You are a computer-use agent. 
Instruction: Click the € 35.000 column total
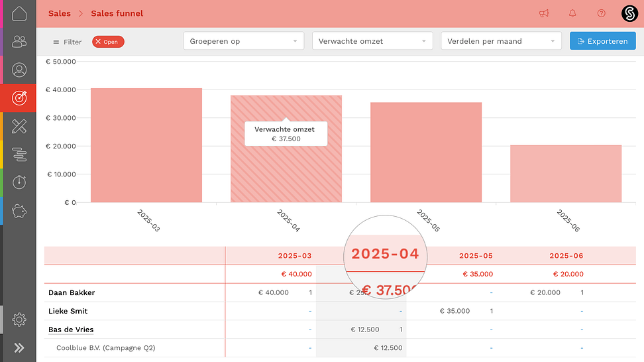(478, 274)
